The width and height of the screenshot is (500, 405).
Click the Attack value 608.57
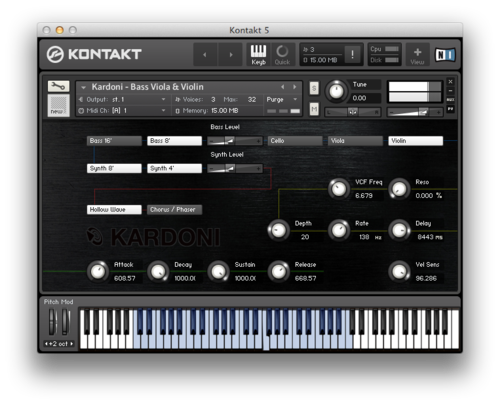click(125, 278)
